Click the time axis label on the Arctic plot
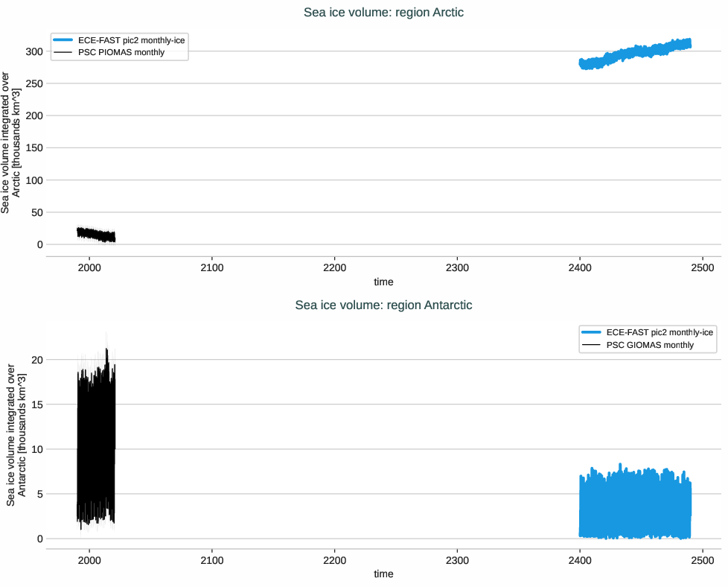This screenshot has height=587, width=728. [383, 282]
